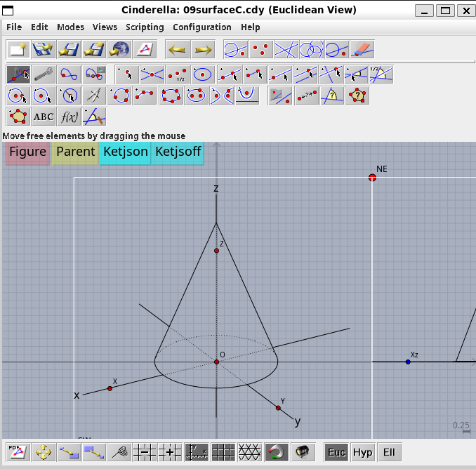Select the ABC text tool

click(44, 117)
